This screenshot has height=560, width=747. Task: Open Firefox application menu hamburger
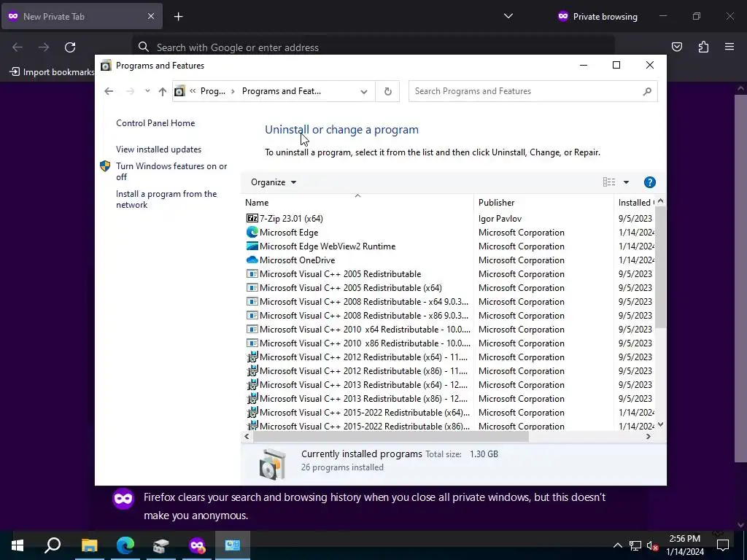pos(729,47)
